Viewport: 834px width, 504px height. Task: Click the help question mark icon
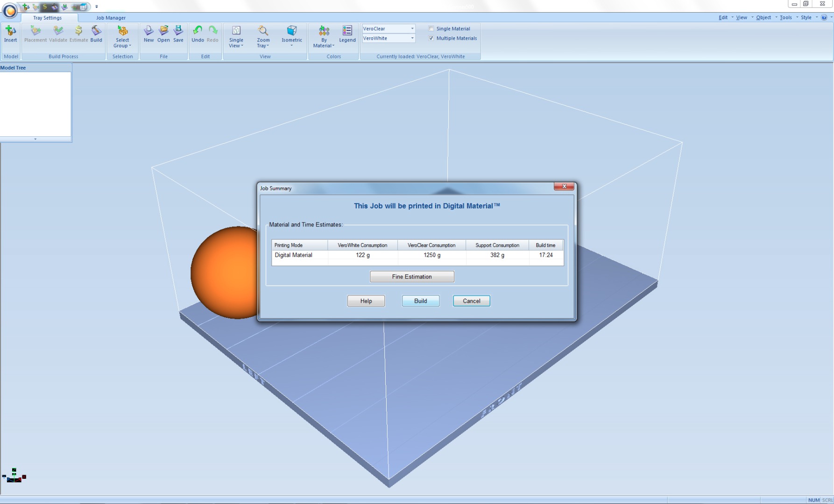coord(824,17)
